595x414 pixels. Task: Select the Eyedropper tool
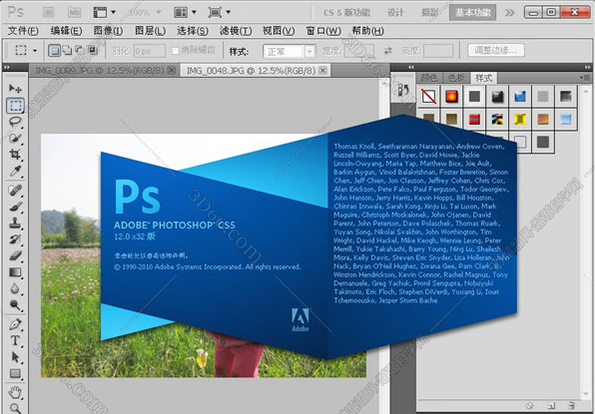pos(15,171)
